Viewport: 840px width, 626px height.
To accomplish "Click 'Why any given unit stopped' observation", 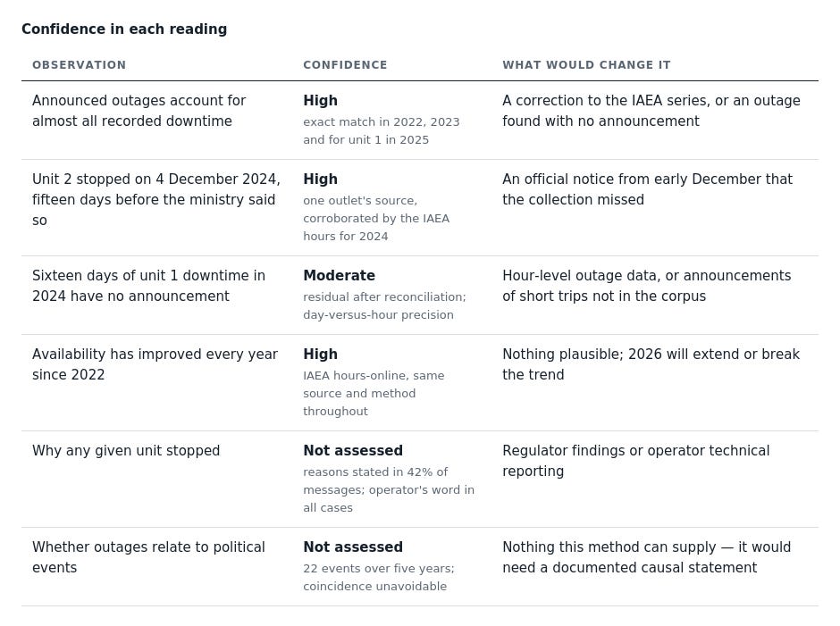I will pyautogui.click(x=126, y=451).
